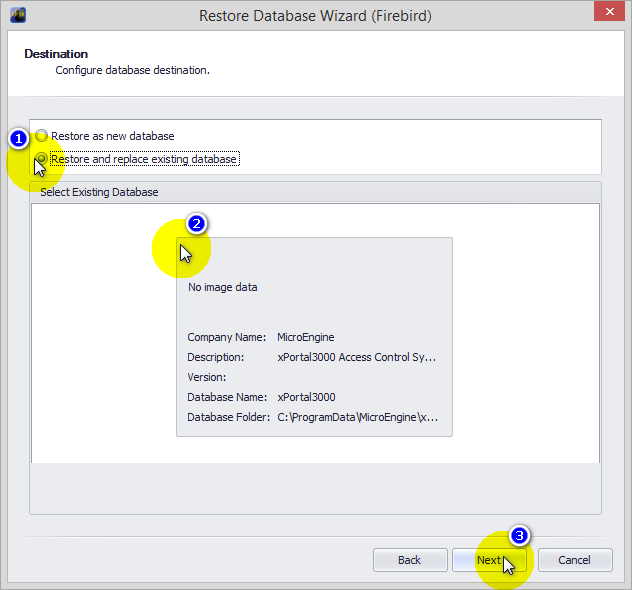Viewport: 632px width, 590px height.
Task: Click the 'Select Existing Database' group header
Action: [x=99, y=192]
